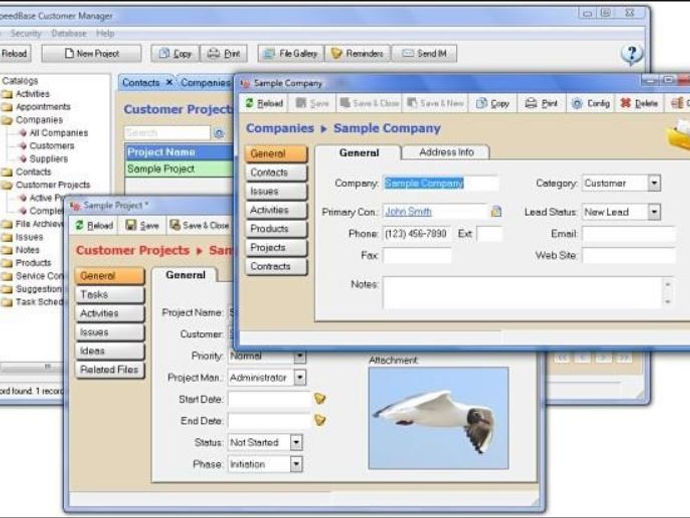690x518 pixels.
Task: Open the Priority dropdown
Action: pyautogui.click(x=300, y=356)
